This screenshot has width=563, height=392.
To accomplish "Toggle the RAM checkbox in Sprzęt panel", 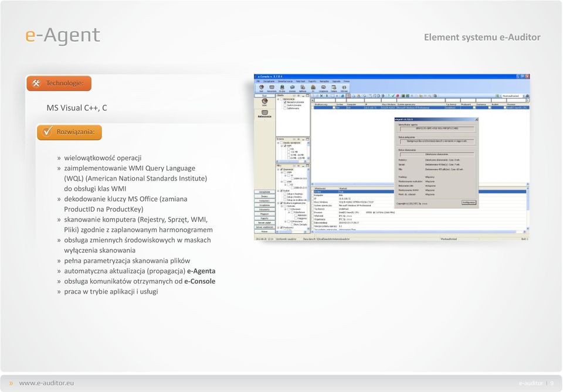I will 285,146.
